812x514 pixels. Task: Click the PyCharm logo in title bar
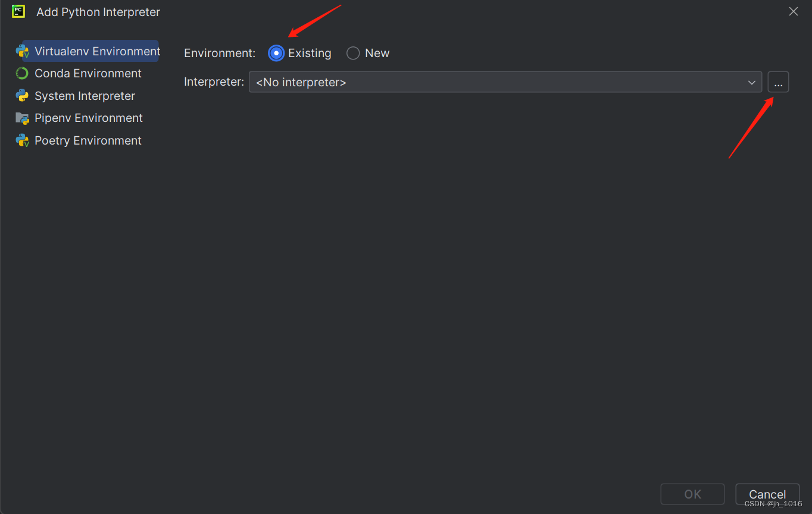coord(17,11)
